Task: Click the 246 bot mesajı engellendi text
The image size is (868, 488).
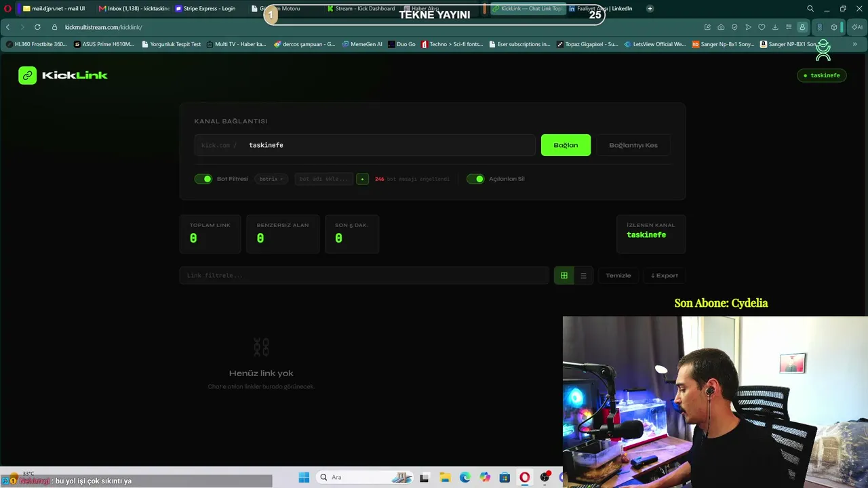Action: (x=412, y=179)
